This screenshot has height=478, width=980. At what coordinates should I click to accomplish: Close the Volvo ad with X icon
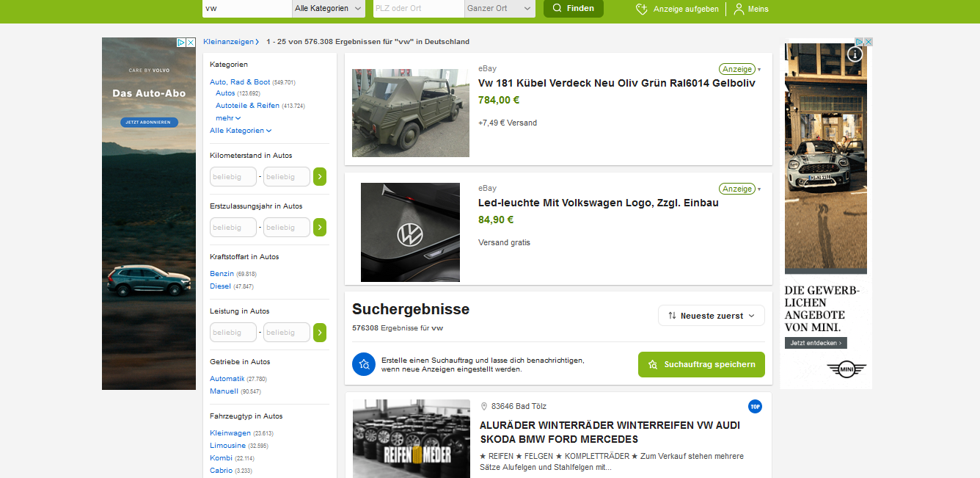click(191, 43)
